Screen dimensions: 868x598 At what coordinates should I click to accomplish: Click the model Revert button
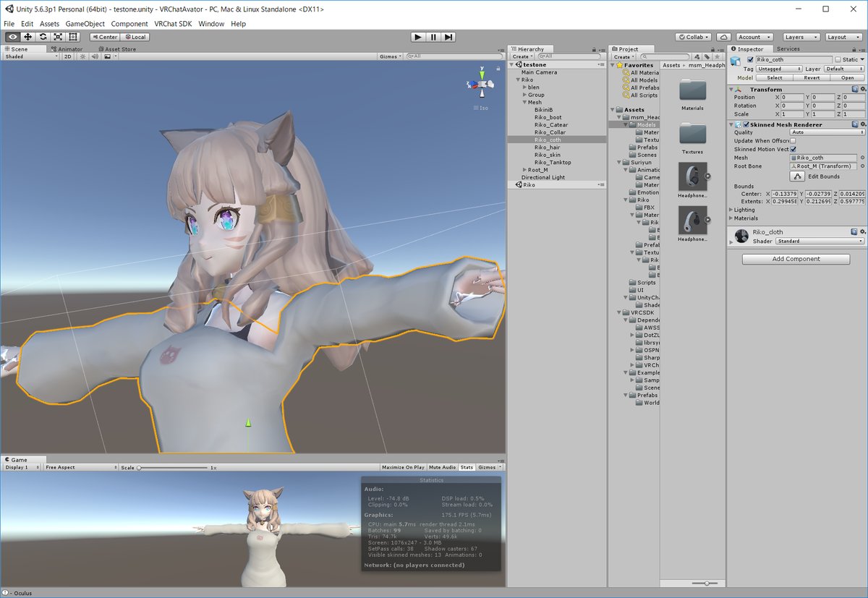click(x=812, y=77)
